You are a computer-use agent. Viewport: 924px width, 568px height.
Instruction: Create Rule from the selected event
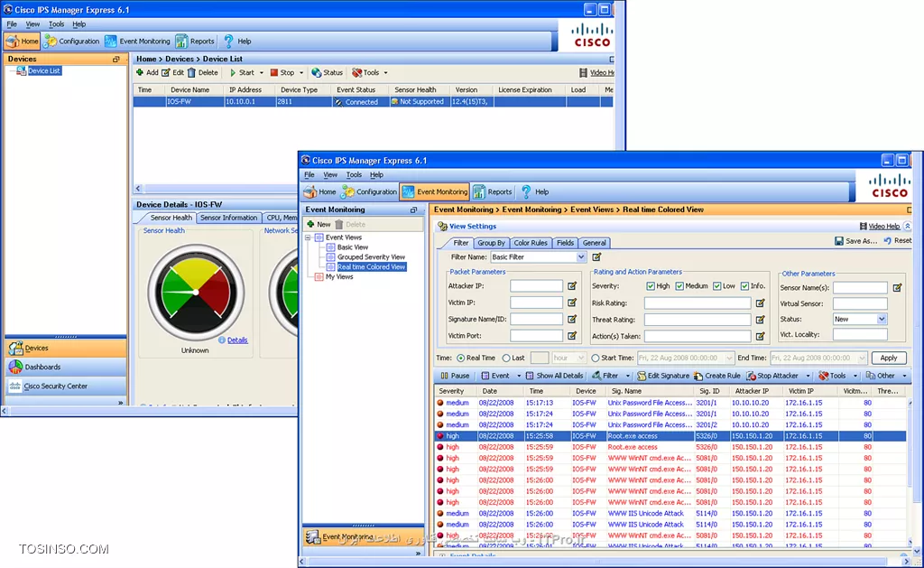pyautogui.click(x=717, y=376)
